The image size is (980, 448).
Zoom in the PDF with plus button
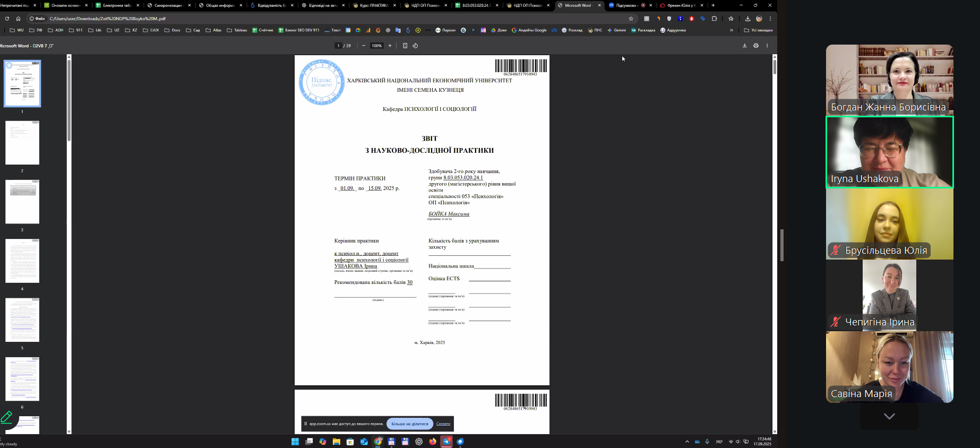point(390,46)
